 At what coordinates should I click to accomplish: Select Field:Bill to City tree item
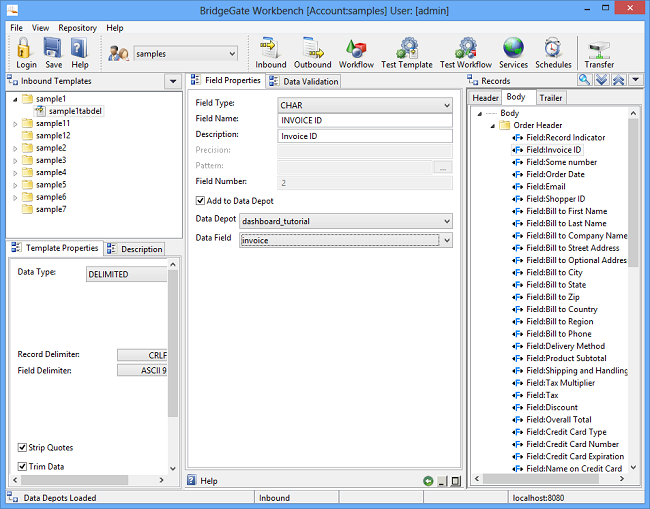click(x=554, y=273)
